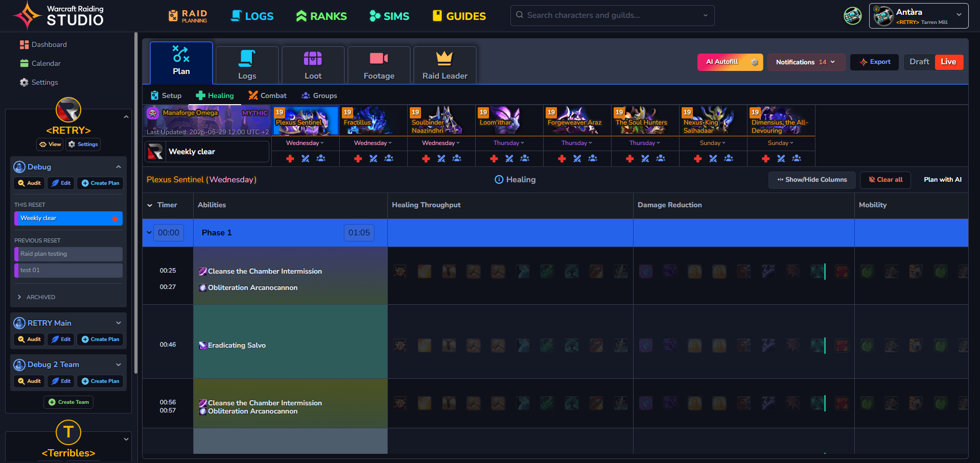Open the Calendar page from sidebar

[45, 63]
